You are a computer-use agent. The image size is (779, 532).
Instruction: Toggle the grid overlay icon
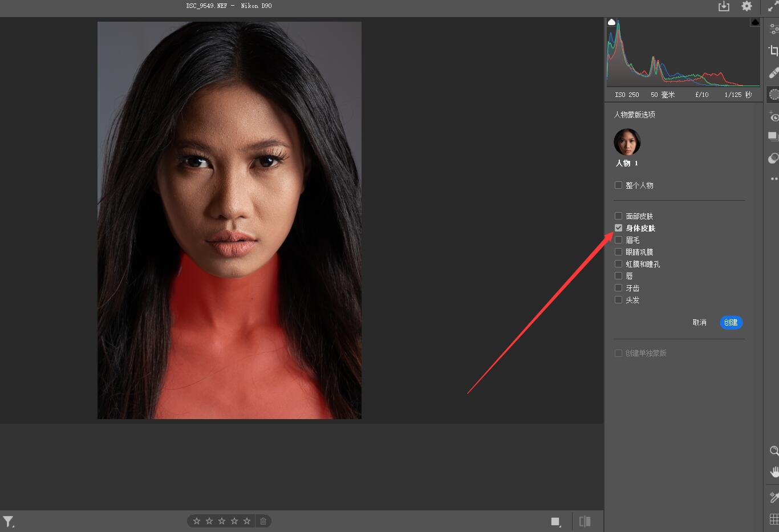(x=773, y=519)
